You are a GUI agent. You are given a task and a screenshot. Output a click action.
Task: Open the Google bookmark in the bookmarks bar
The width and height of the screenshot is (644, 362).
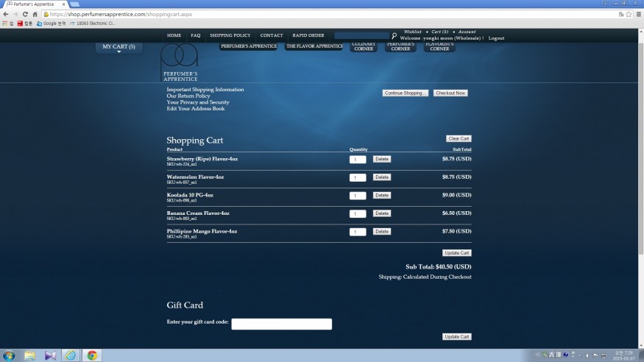point(52,24)
